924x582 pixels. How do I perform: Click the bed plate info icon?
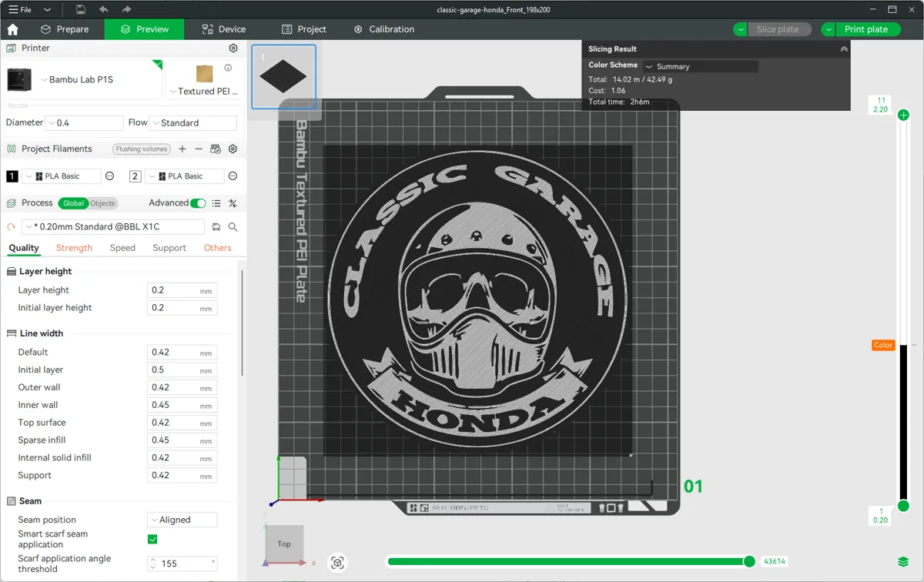pyautogui.click(x=228, y=68)
